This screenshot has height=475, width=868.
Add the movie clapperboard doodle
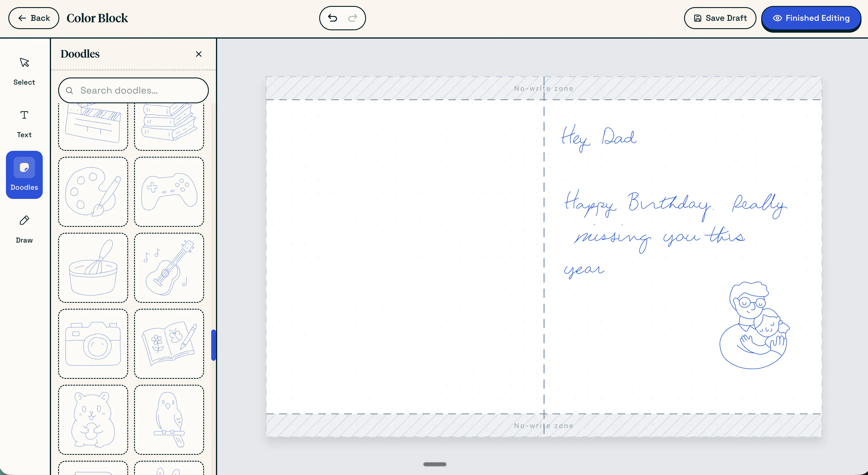93,126
